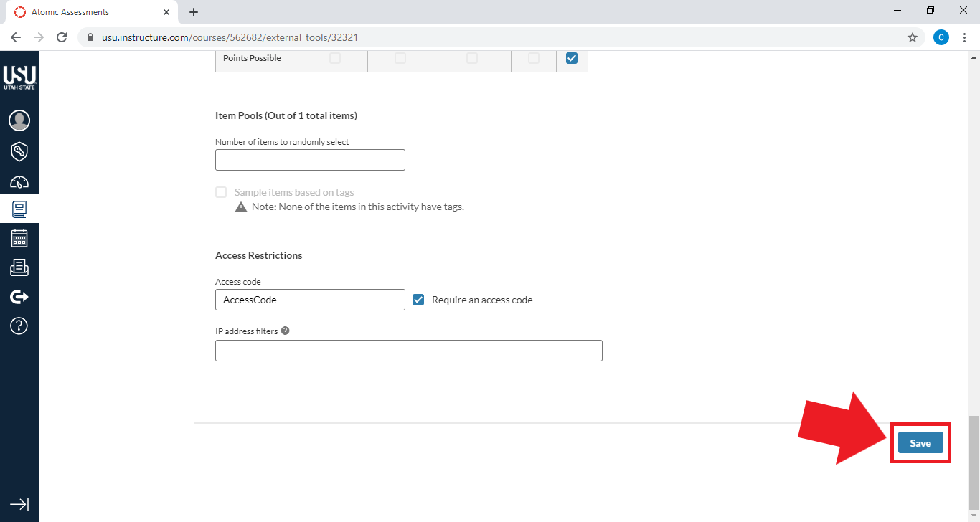This screenshot has height=522, width=980.
Task: Open the Admin shield icon in sidebar
Action: click(x=19, y=151)
